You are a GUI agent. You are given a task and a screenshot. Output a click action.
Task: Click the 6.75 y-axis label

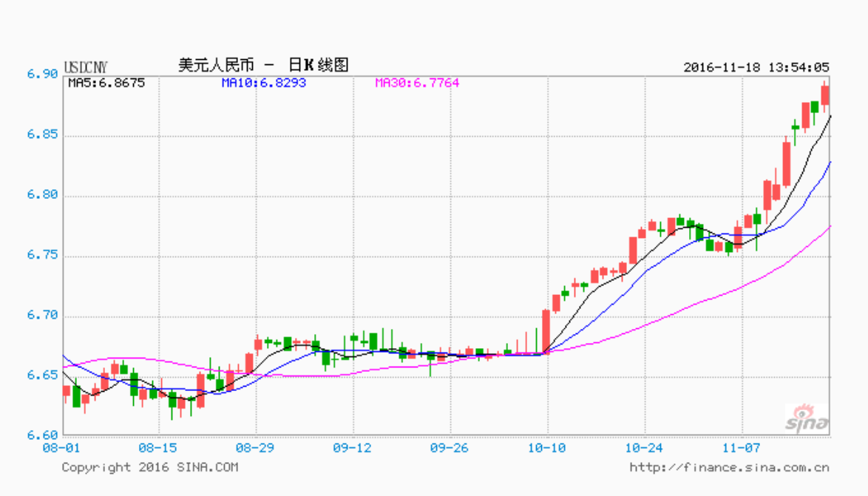point(43,255)
